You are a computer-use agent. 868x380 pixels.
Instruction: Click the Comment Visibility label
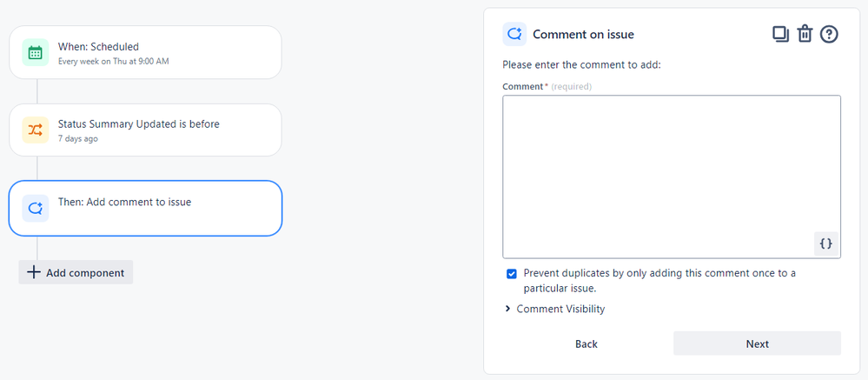tap(560, 309)
